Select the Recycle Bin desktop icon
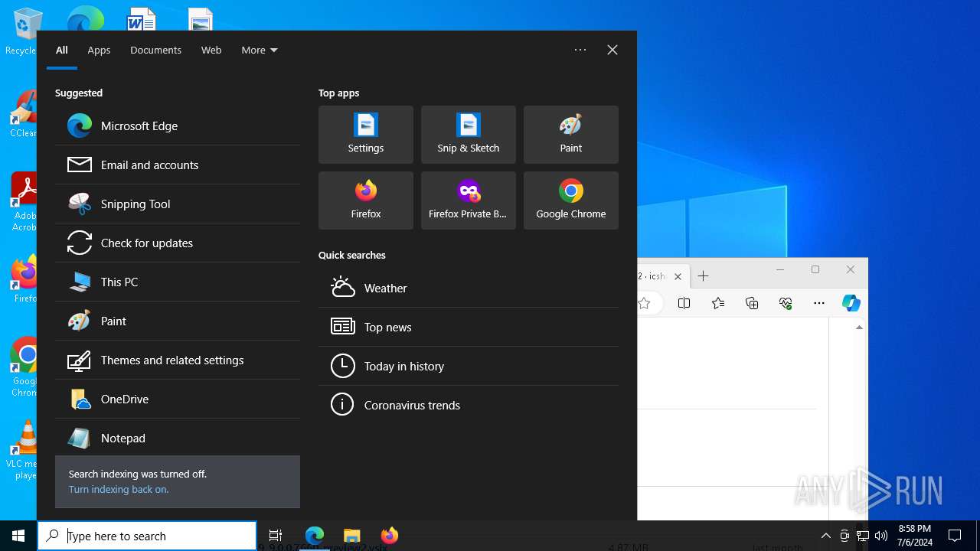This screenshot has width=980, height=551. pyautogui.click(x=23, y=32)
